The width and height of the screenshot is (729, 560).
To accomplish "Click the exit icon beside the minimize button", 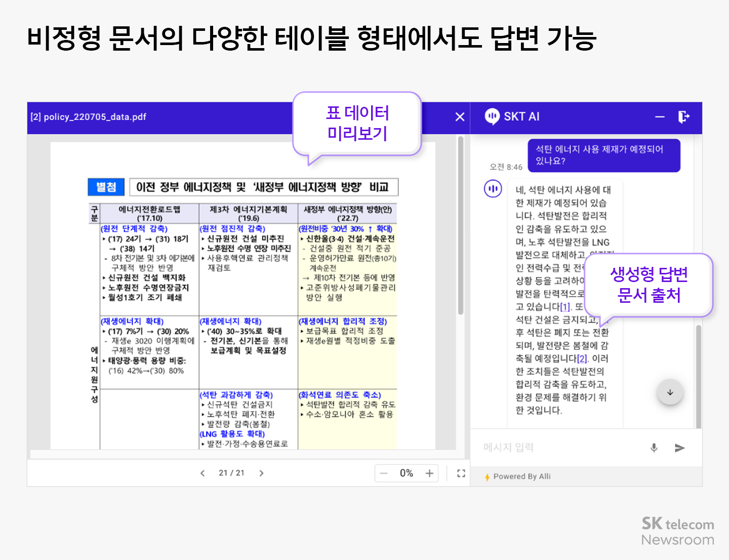I will coord(684,116).
